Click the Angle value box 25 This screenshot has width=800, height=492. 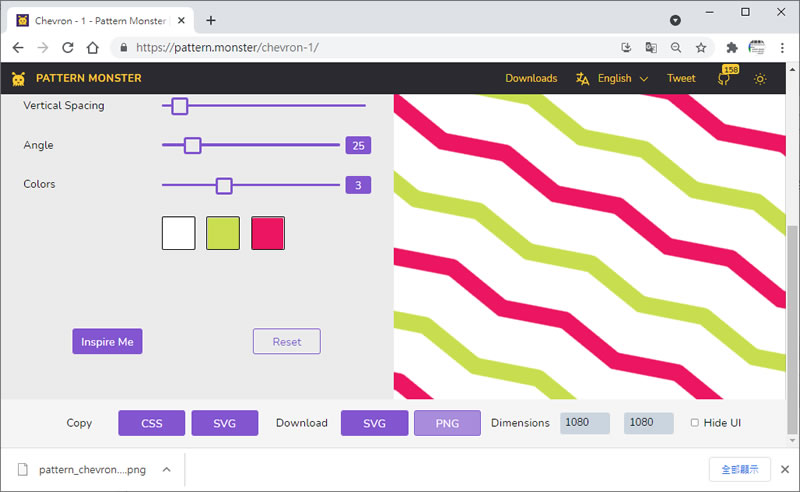[358, 145]
